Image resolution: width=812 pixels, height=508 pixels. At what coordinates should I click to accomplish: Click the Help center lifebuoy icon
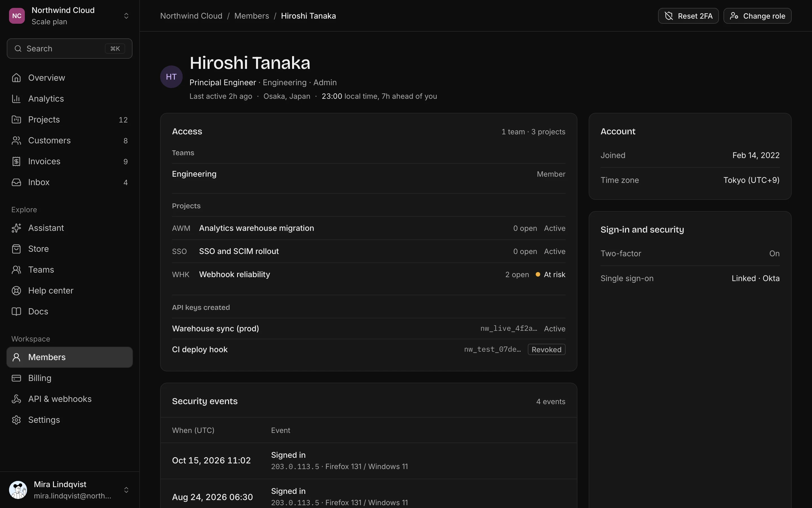[16, 290]
